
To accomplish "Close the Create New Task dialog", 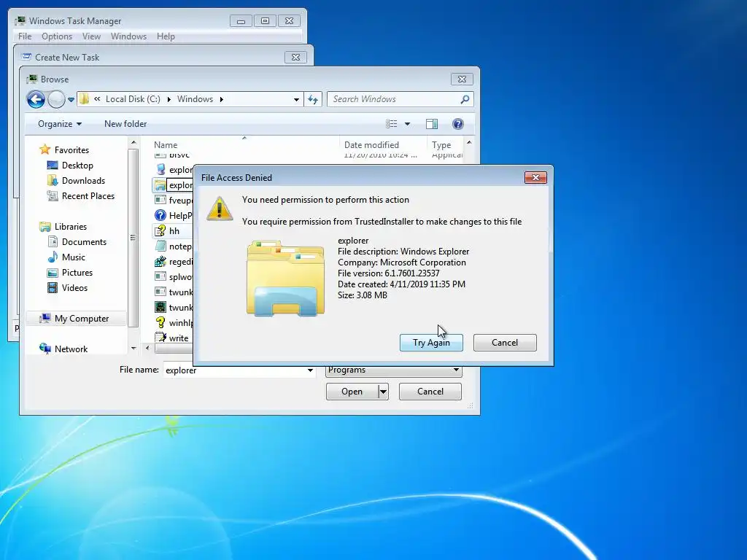I will 295,57.
